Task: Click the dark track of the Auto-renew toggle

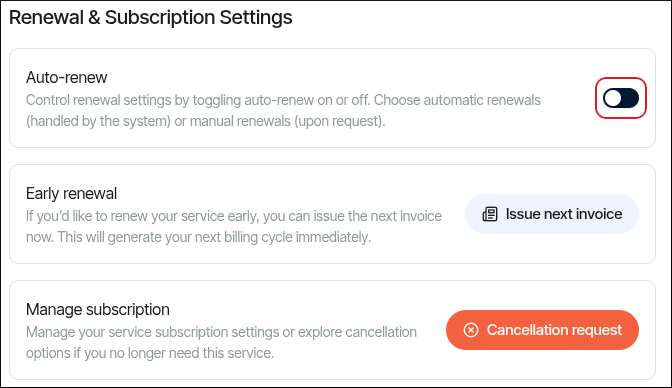Action: [x=630, y=98]
